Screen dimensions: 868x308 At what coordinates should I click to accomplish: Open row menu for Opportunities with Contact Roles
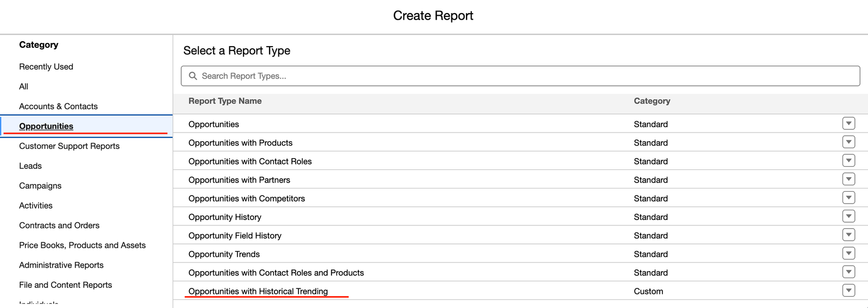pyautogui.click(x=848, y=161)
